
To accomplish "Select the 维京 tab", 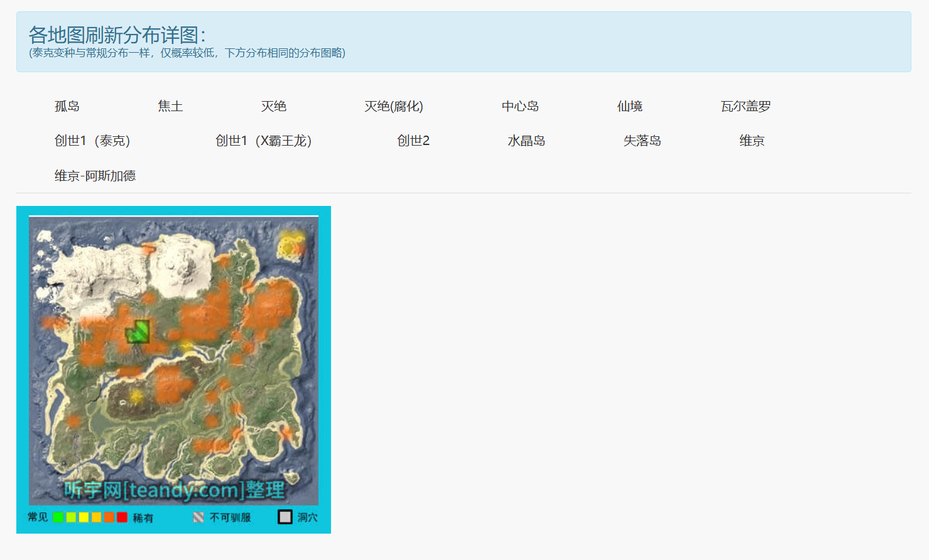I will (x=752, y=141).
